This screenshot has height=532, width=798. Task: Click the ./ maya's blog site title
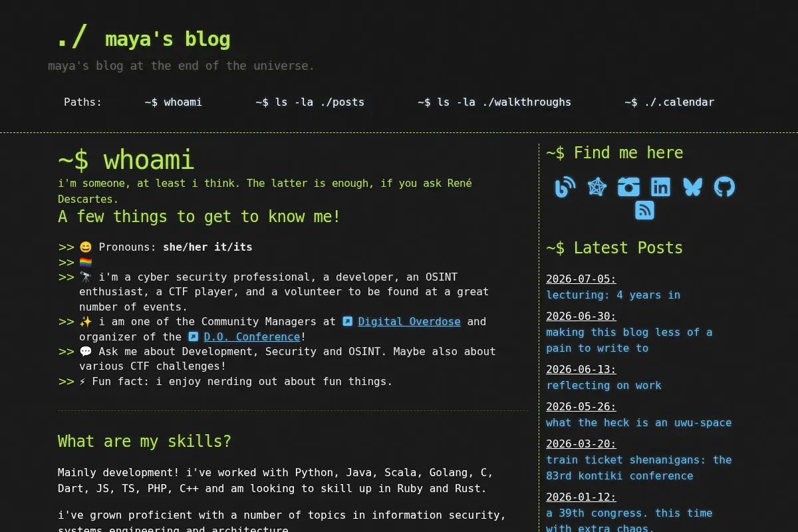pyautogui.click(x=144, y=39)
